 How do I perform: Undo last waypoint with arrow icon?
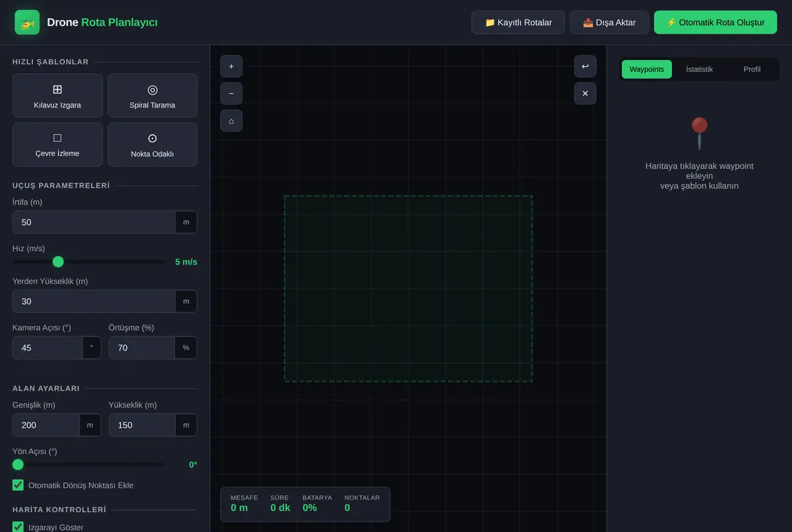[585, 67]
